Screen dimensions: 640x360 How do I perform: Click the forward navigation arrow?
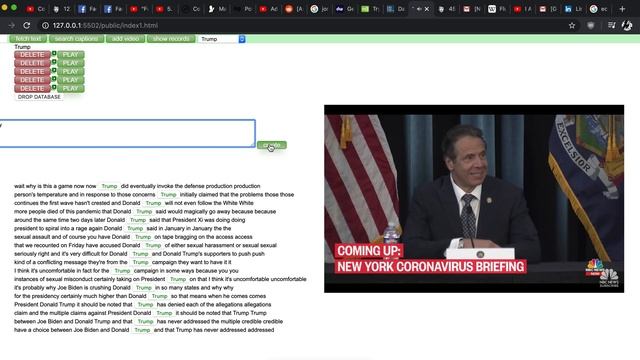(11, 25)
